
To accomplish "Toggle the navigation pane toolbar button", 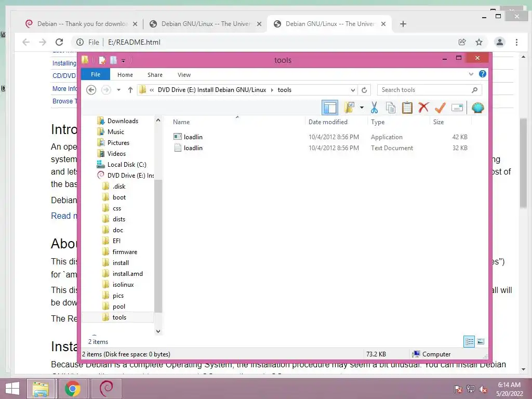I will pos(329,108).
